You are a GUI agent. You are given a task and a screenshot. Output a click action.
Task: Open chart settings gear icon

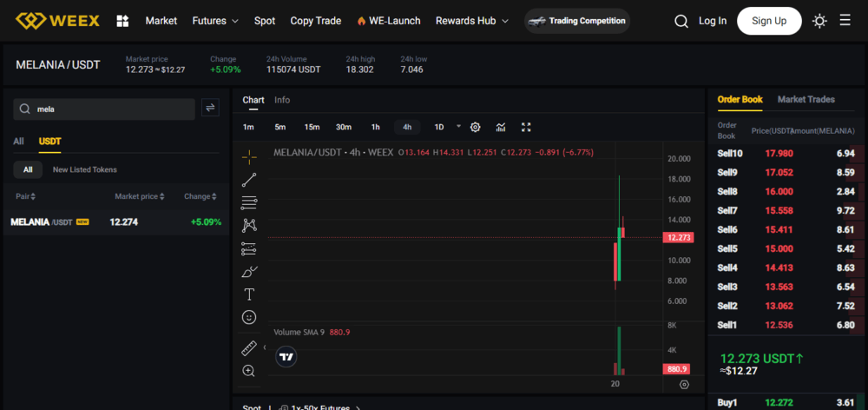[x=475, y=127]
